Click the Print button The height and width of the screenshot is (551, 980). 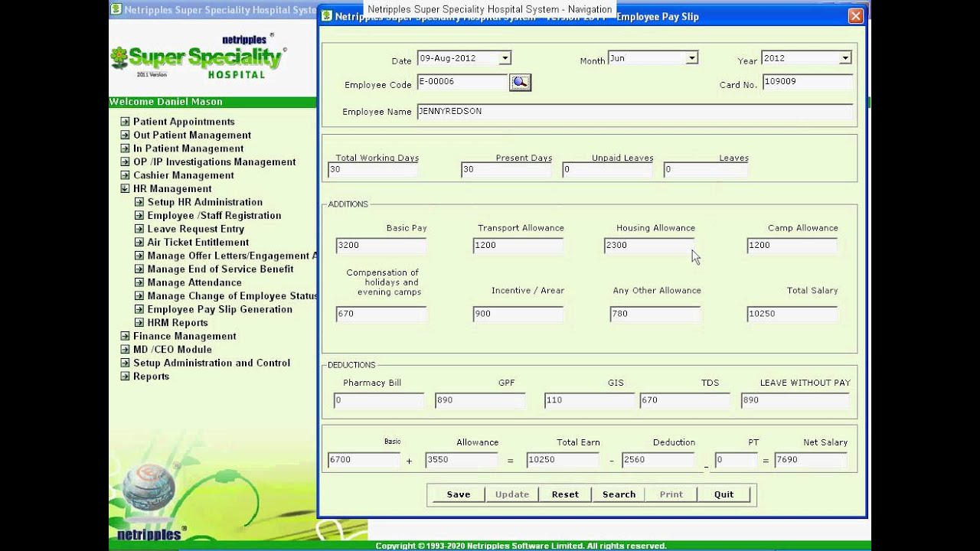coord(671,494)
